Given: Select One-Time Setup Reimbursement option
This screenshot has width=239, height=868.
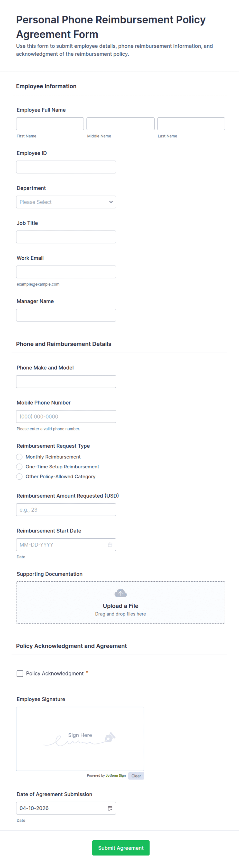Looking at the screenshot, I should tap(20, 466).
